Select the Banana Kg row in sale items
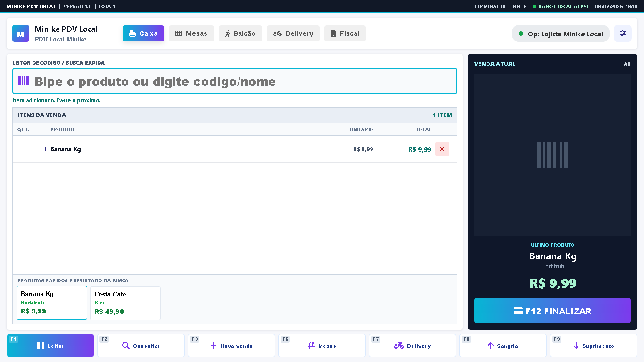The image size is (644, 362). pos(235,149)
